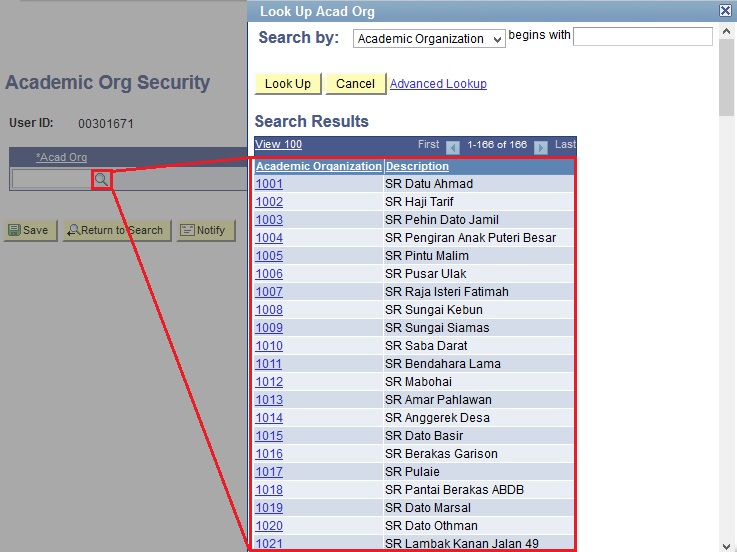This screenshot has width=737, height=552.
Task: Click the Return to Search button
Action: coord(117,230)
